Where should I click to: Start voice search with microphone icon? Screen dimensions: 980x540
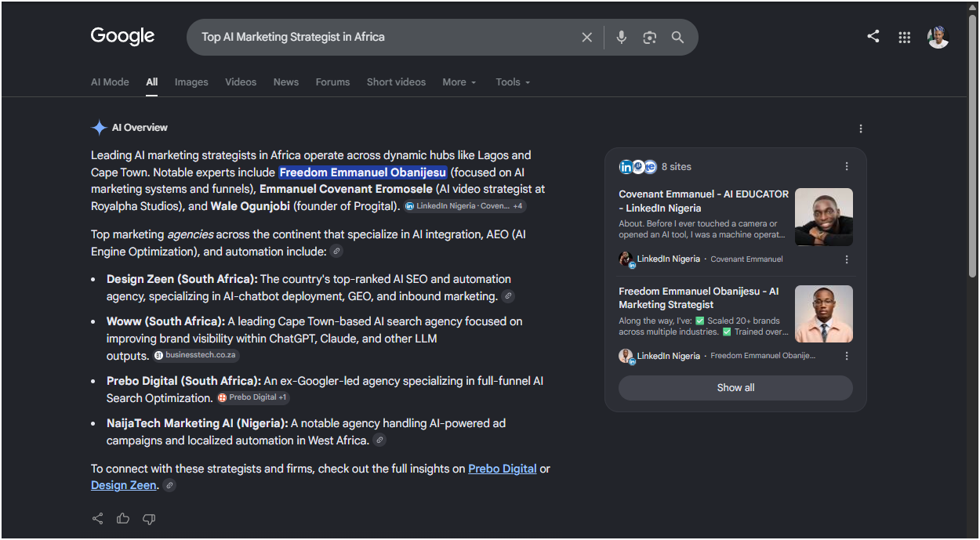[x=621, y=37]
